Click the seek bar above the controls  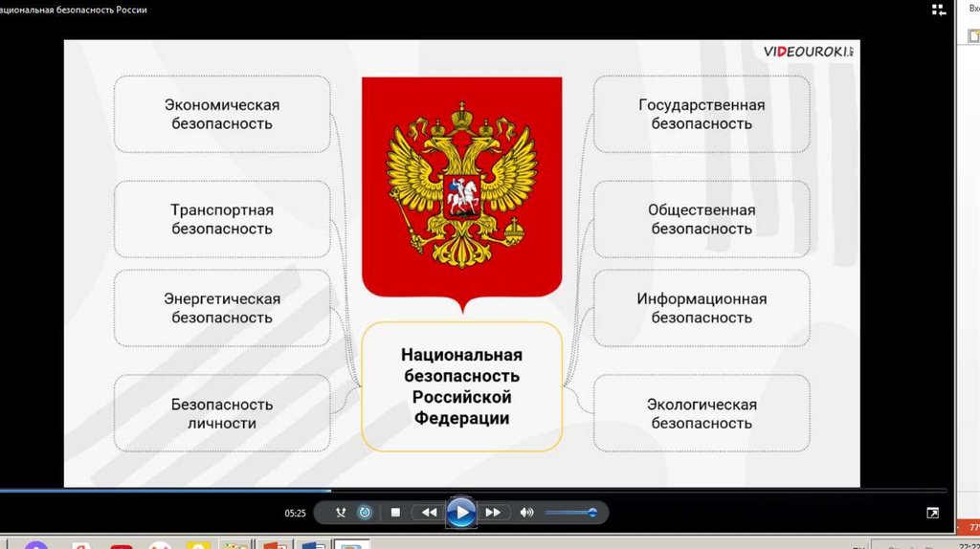474,491
